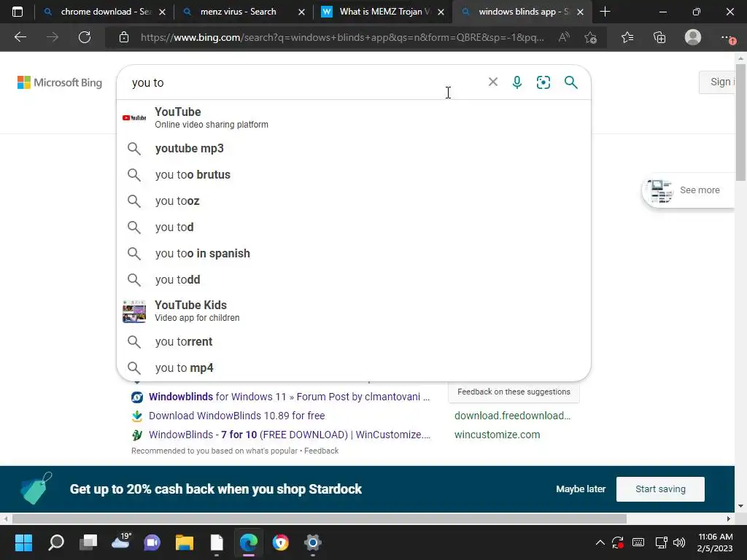Open WindowBlinds 7 for 10 WinCustomize link

tap(290, 435)
